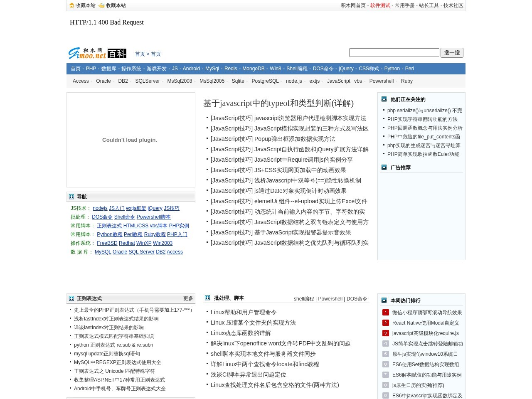
Task: Open the JavaScript sub-navigation tab
Action: point(338,81)
